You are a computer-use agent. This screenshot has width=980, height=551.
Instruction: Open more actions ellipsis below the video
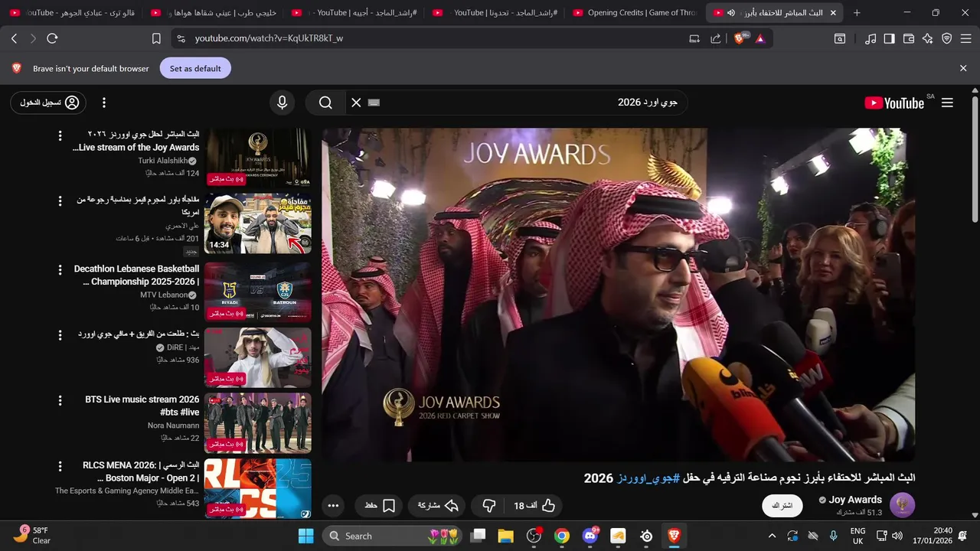click(x=333, y=505)
